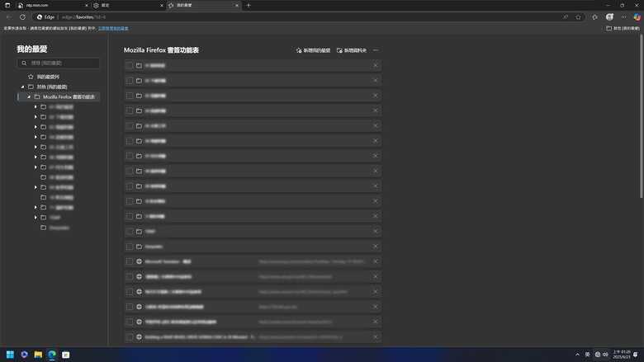
Task: Click globe icon of Building a REAR WHEEL row
Action: point(140,337)
